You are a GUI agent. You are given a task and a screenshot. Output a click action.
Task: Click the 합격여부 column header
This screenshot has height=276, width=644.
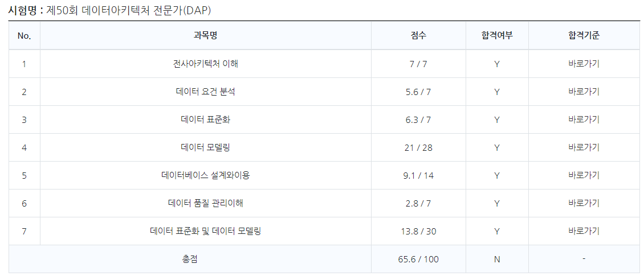click(x=497, y=36)
